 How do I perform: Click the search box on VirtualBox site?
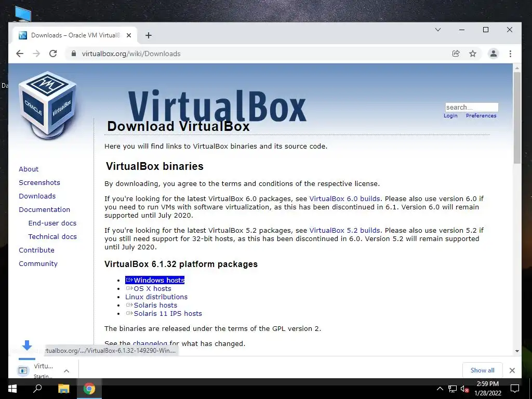click(x=472, y=107)
